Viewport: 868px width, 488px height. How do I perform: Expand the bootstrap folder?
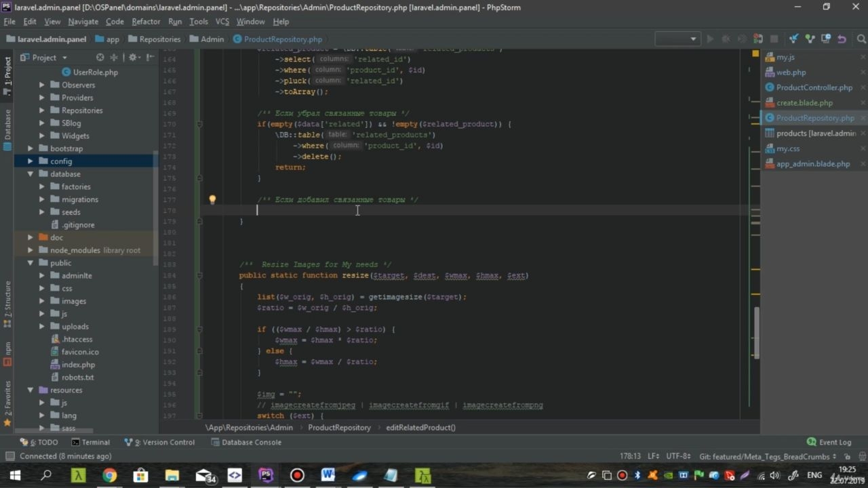pos(31,148)
